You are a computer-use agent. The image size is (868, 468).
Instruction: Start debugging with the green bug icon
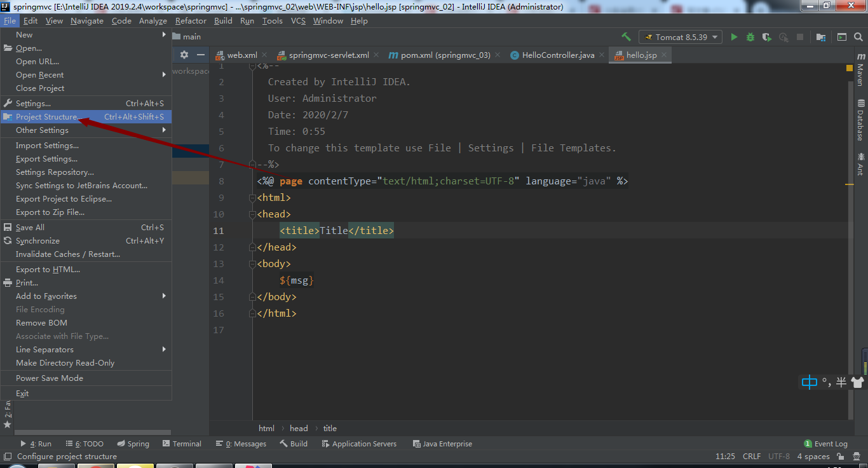[750, 37]
